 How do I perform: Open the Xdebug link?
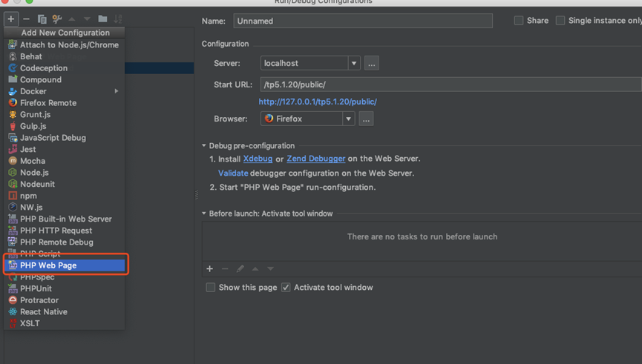(x=258, y=159)
